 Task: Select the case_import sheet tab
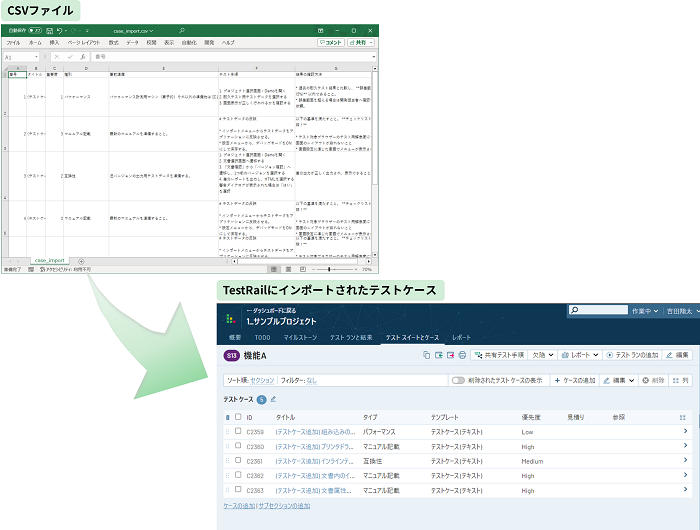[x=50, y=261]
